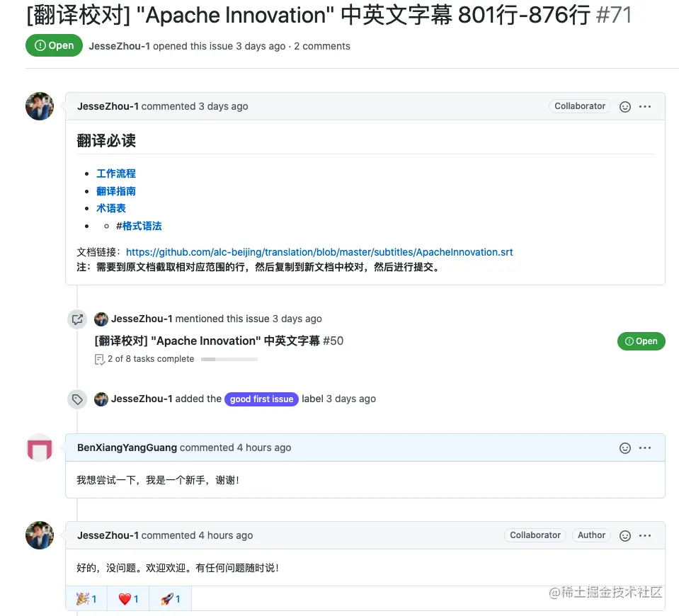
Task: Add emoji reaction to last JesseZhou-1 comment
Action: coord(625,536)
